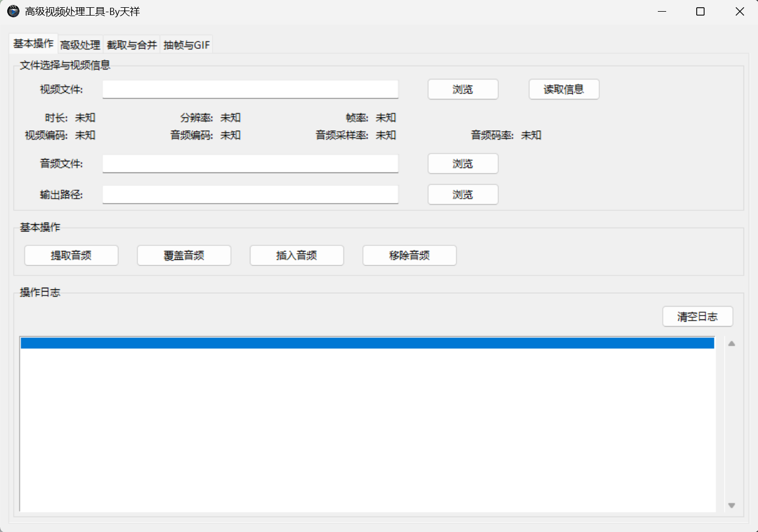Screen dimensions: 758x532
Task: Select the 抽帧与GIF tab
Action: [x=186, y=45]
